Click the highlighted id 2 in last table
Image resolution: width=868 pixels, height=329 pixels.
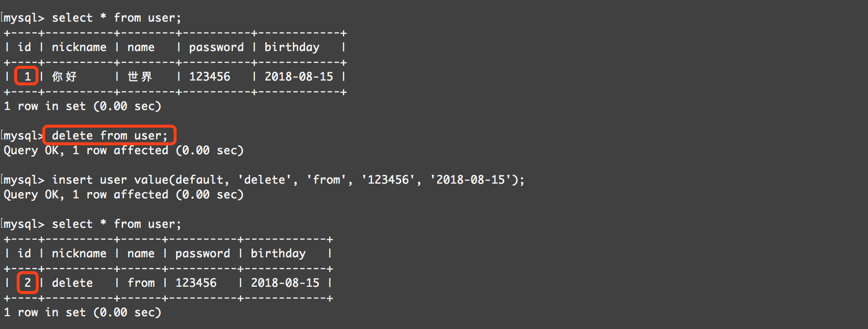coord(27,283)
